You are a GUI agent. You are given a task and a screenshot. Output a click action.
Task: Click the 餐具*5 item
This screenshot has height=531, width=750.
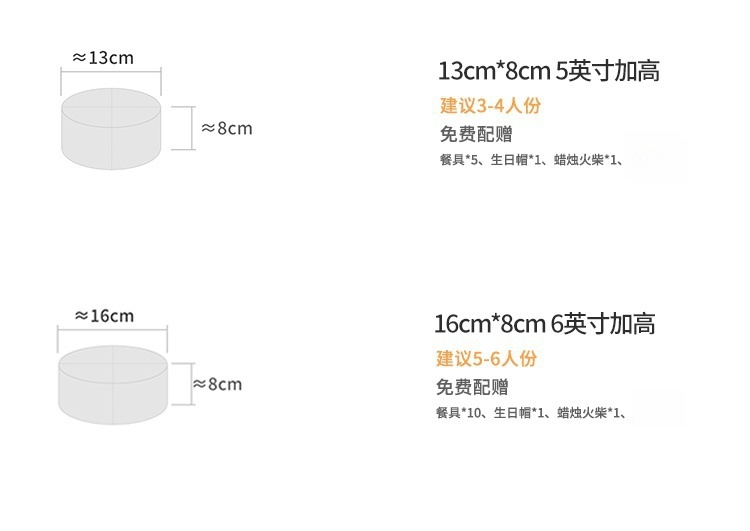coord(461,159)
